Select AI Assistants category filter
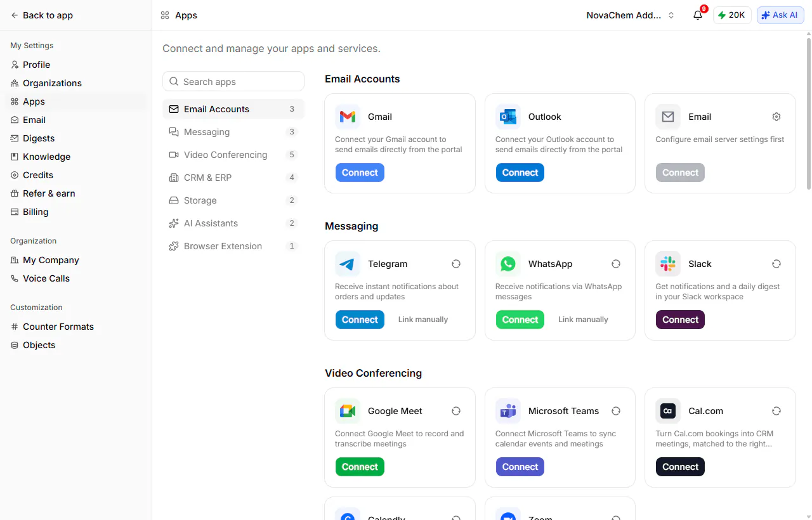Viewport: 812px width, 520px height. (x=233, y=223)
